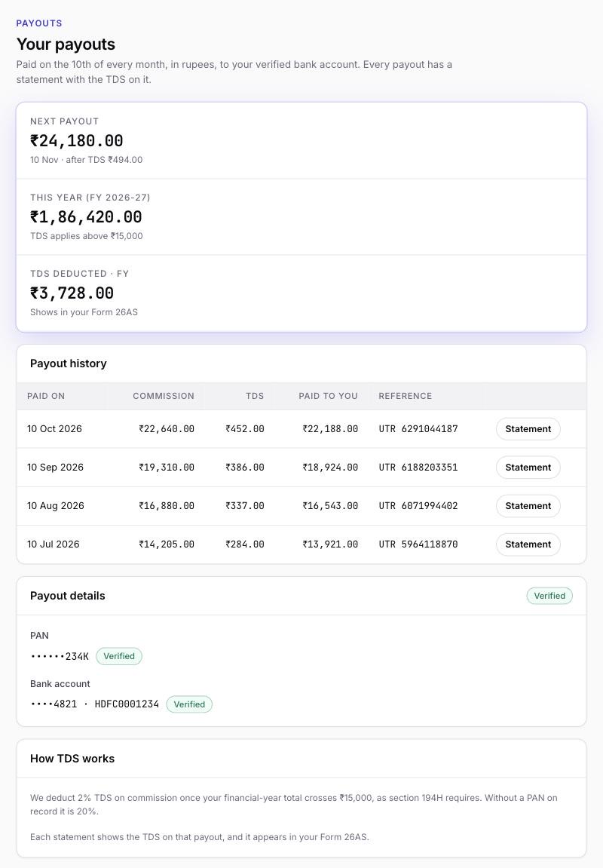Click the REFERENCE column header
Viewport: 603px width, 868px height.
pyautogui.click(x=406, y=396)
